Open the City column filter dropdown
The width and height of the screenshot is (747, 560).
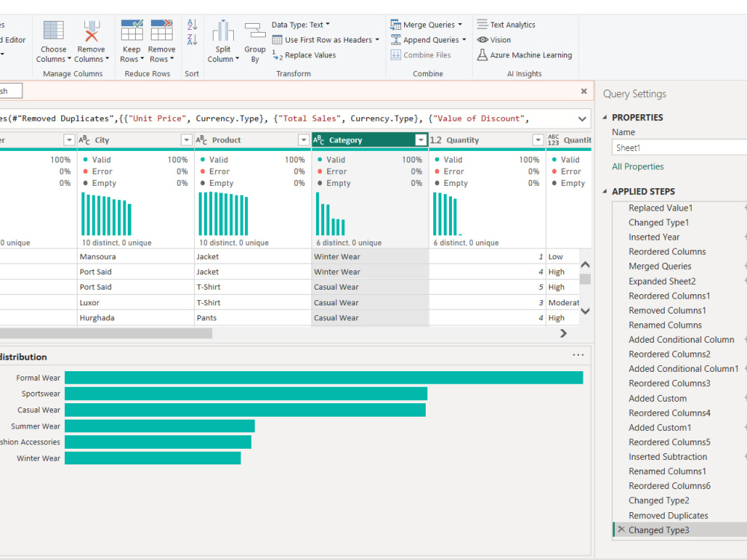tap(186, 140)
